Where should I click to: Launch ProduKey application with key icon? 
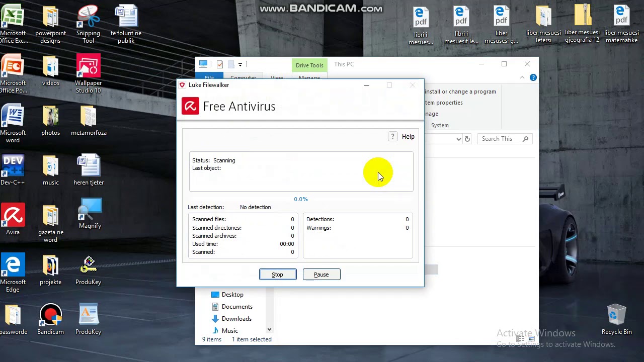coord(89,270)
